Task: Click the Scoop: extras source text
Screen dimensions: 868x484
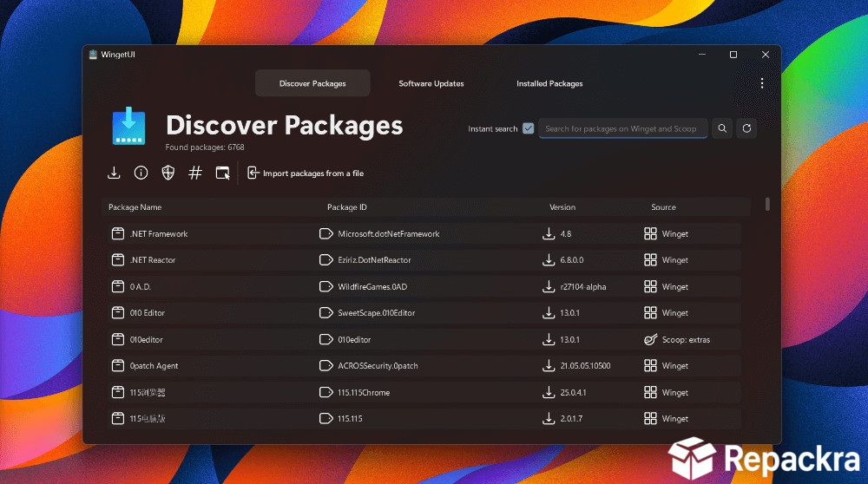Action: point(686,340)
